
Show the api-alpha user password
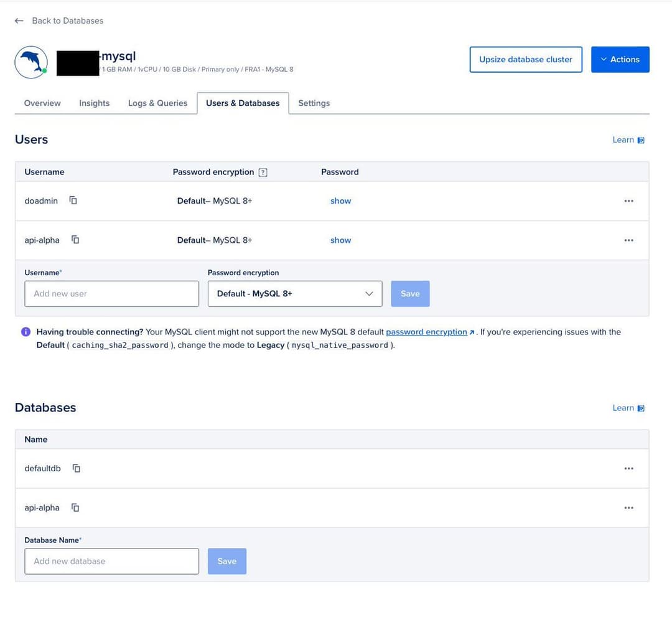pos(341,240)
